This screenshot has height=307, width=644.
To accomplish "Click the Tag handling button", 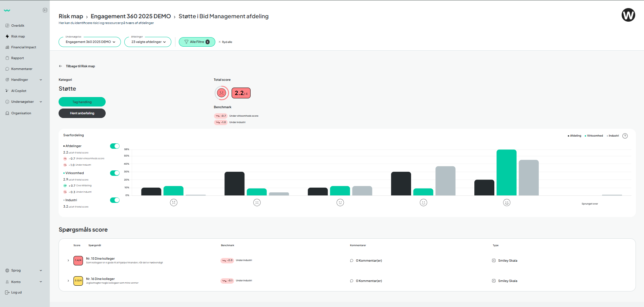I will click(82, 102).
